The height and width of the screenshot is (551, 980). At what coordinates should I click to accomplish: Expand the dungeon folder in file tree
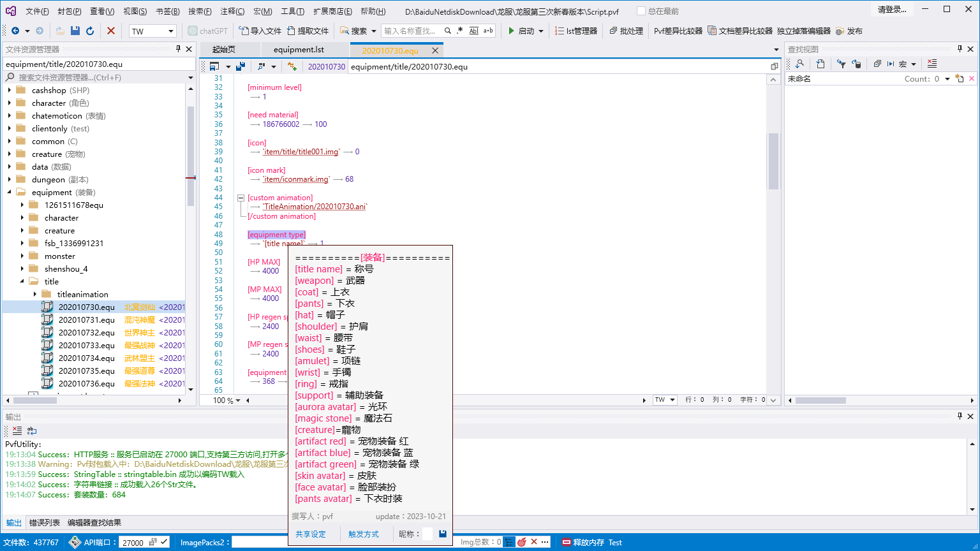point(10,180)
